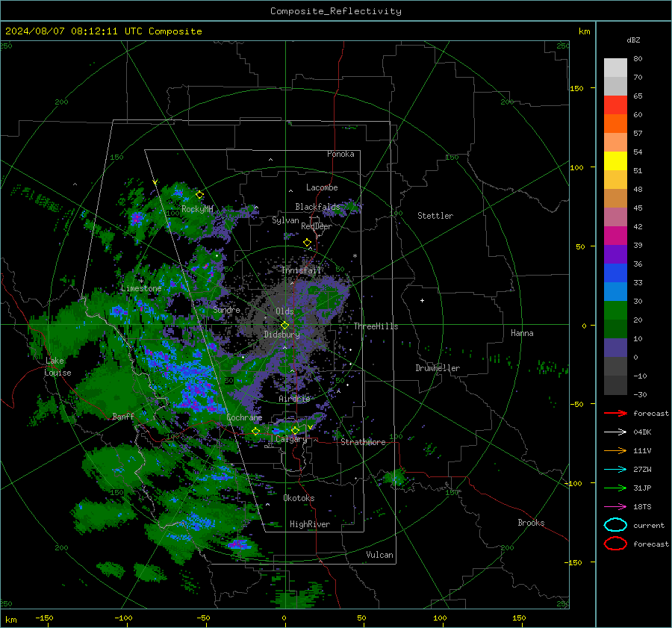
Task: Click the Didsbury city label
Action: click(x=282, y=335)
